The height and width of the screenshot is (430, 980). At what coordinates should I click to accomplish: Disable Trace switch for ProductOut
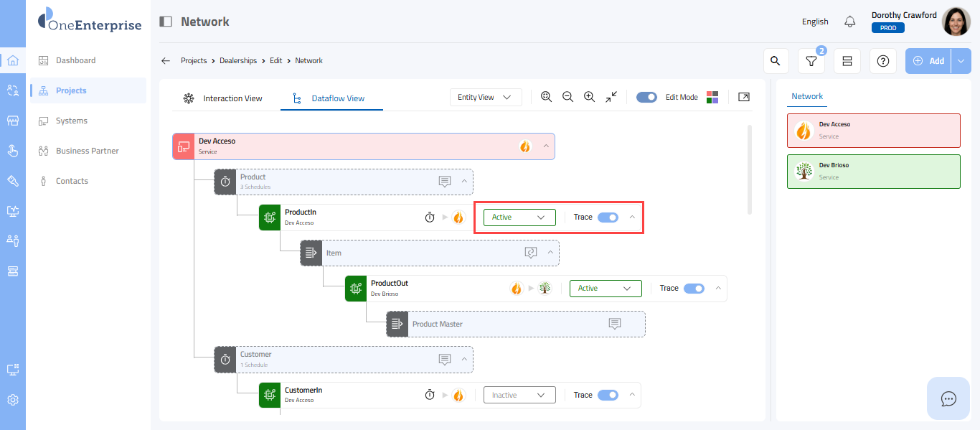[694, 289]
